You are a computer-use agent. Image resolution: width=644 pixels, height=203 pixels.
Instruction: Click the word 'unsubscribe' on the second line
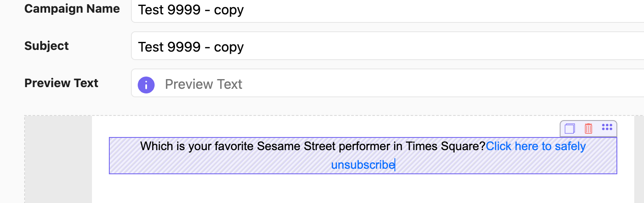tap(363, 165)
